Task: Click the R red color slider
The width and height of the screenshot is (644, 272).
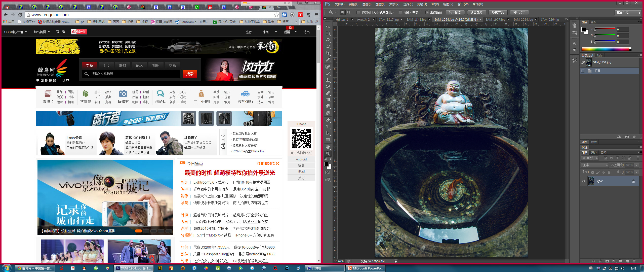Action: [x=605, y=28]
